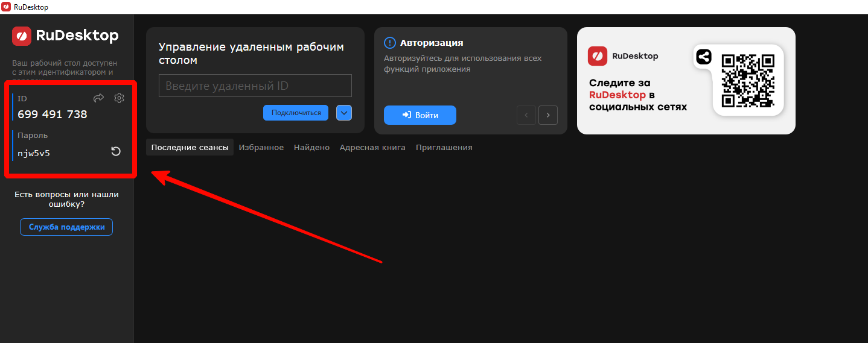Click the share ID arrow icon
Image resolution: width=868 pixels, height=343 pixels.
click(99, 98)
